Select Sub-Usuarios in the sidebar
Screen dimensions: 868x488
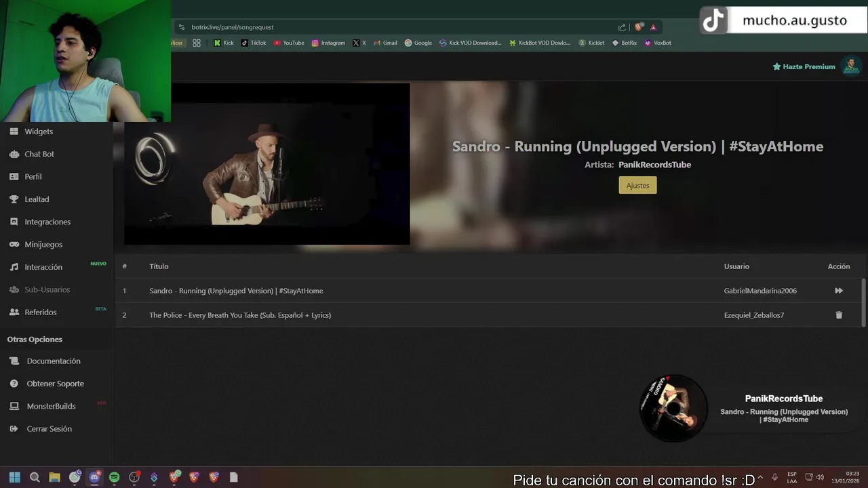pos(47,289)
